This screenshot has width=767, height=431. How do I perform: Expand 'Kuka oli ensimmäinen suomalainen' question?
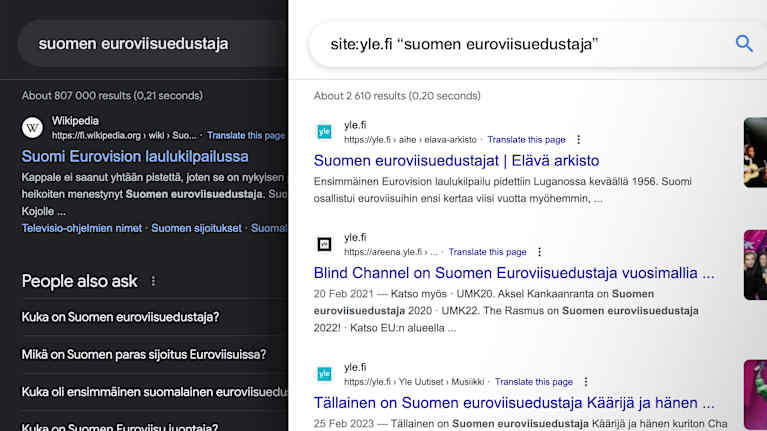point(155,392)
